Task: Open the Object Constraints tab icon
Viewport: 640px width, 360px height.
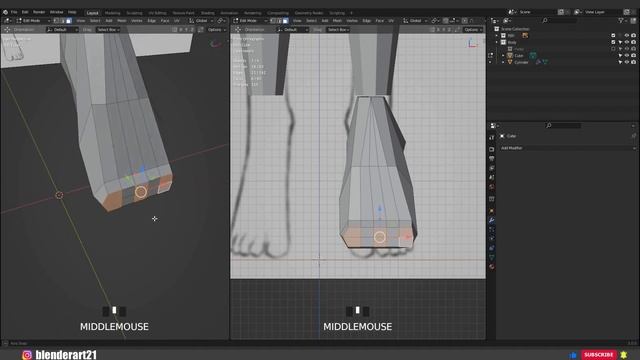Action: pos(492,248)
